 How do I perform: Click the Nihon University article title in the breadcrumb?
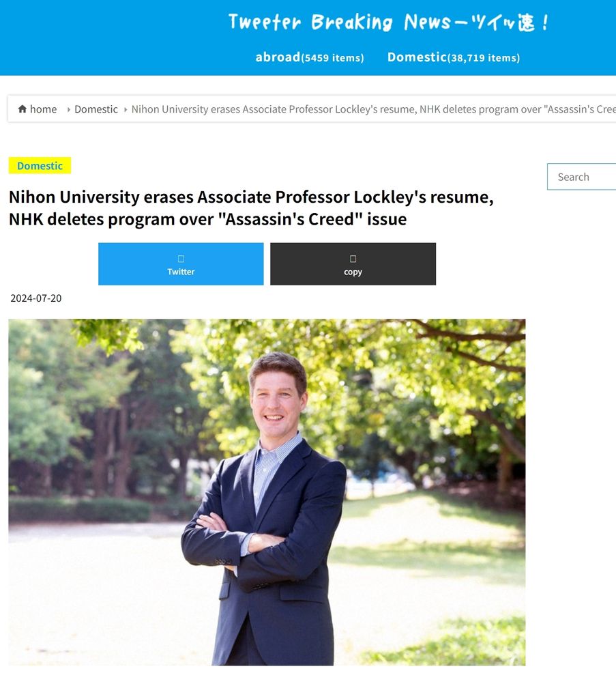(x=374, y=109)
